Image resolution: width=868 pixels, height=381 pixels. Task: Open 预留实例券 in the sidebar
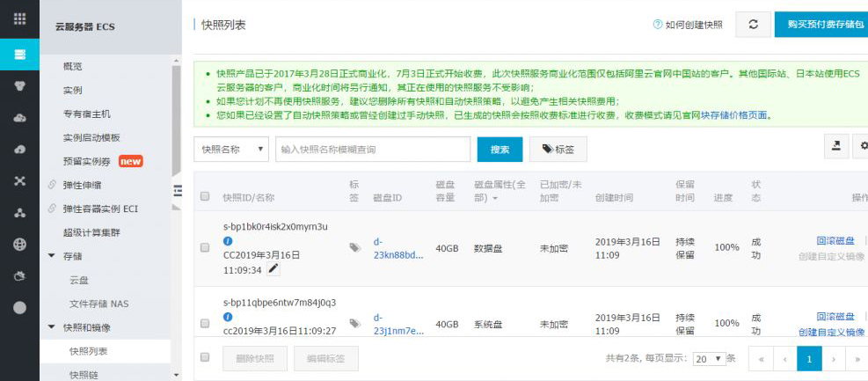click(87, 162)
